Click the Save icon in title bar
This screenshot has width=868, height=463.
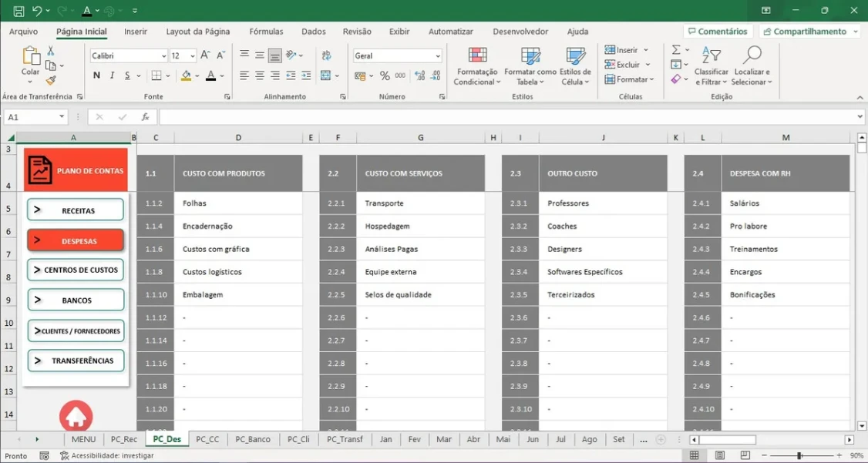[19, 11]
